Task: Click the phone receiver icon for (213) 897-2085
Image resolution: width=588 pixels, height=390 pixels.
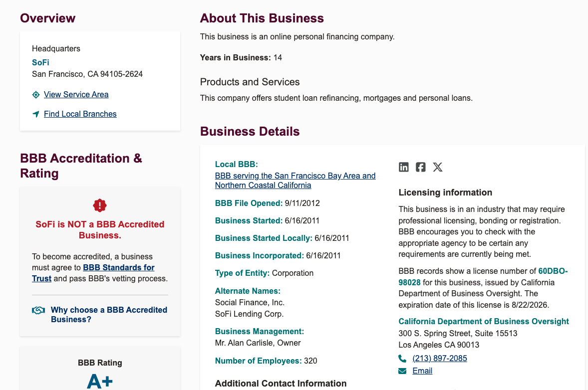Action: [x=402, y=358]
